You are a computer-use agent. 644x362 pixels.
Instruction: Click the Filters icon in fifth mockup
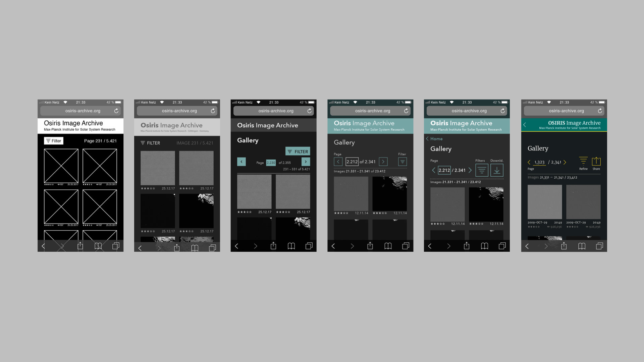pos(481,170)
